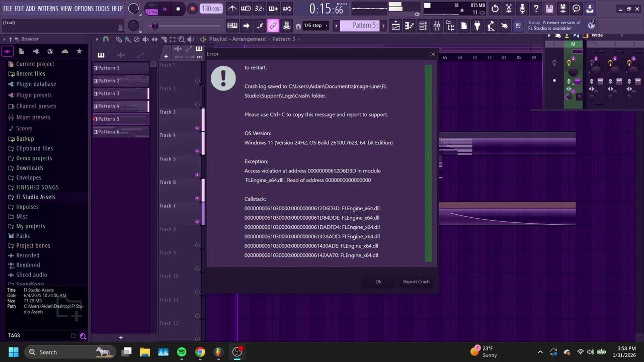Click the render audio file icon

[563, 9]
